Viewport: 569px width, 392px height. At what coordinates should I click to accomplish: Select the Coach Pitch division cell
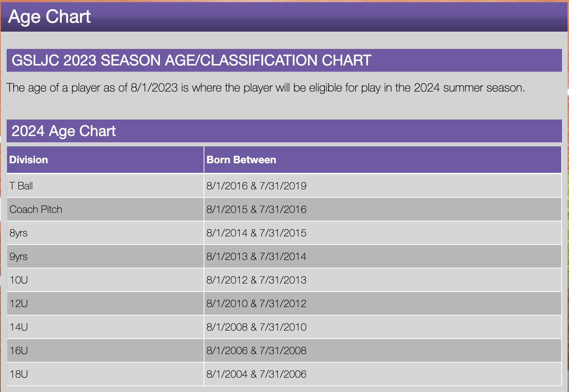coord(36,209)
